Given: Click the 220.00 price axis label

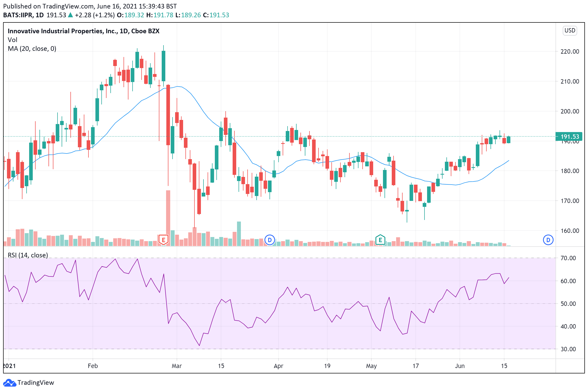Looking at the screenshot, I should 570,52.
